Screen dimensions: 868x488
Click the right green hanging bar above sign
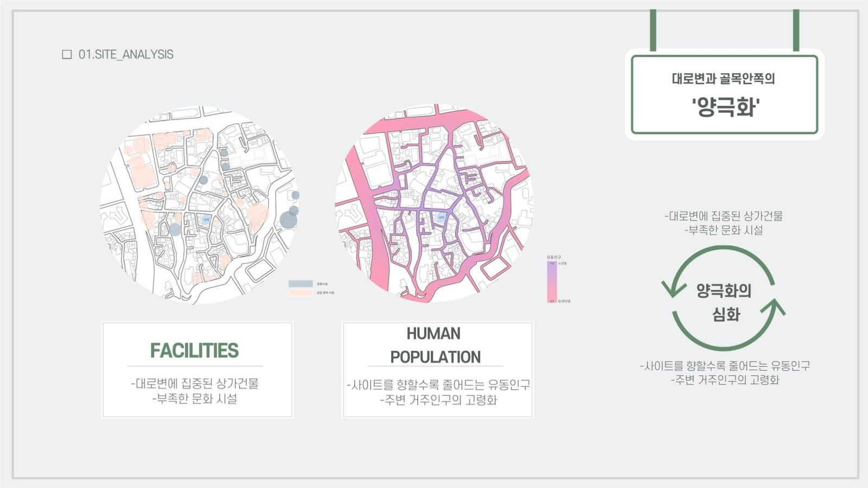(796, 30)
